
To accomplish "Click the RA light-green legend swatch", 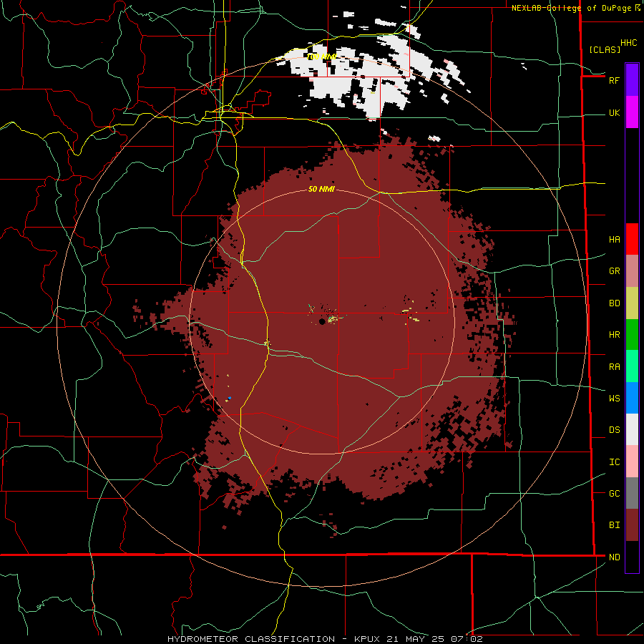I will (x=632, y=366).
